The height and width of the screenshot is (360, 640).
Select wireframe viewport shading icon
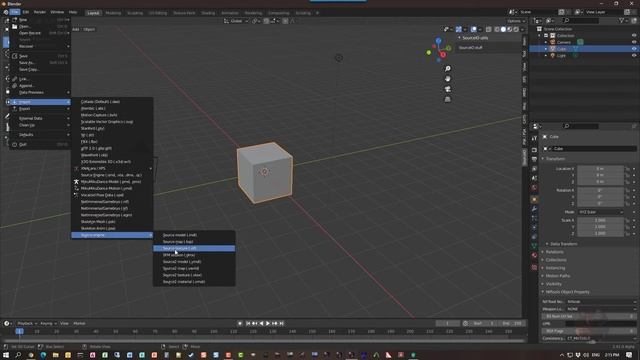pos(497,29)
